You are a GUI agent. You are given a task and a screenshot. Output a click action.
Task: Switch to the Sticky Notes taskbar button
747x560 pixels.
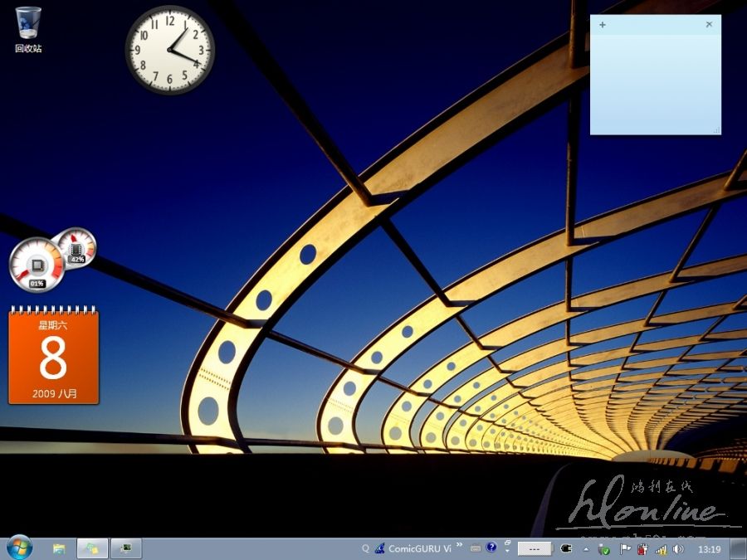pos(92,548)
